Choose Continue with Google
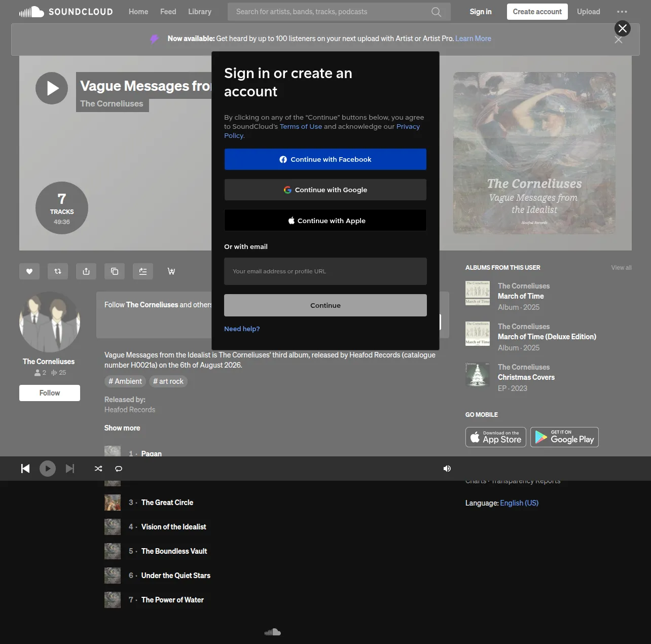The height and width of the screenshot is (644, 651). [325, 190]
